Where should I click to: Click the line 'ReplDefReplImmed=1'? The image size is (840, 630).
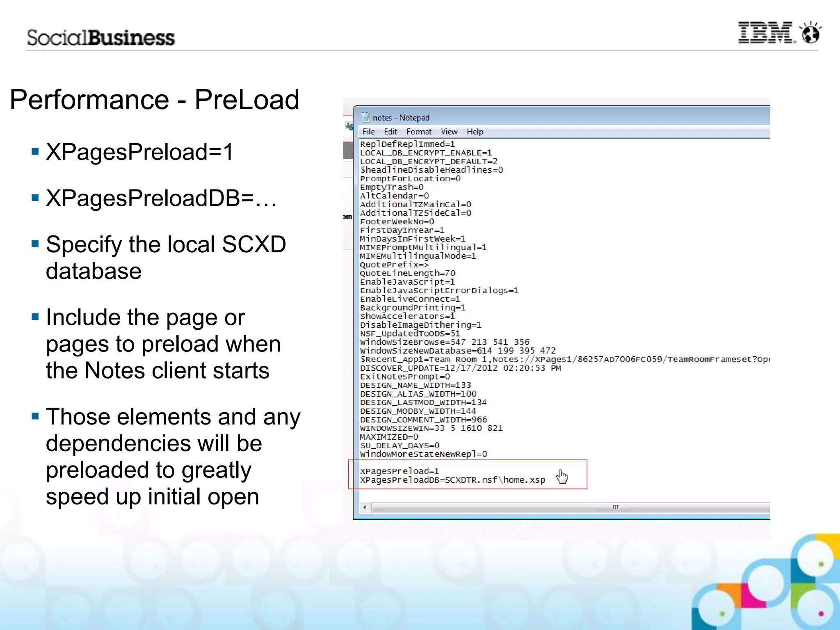407,144
